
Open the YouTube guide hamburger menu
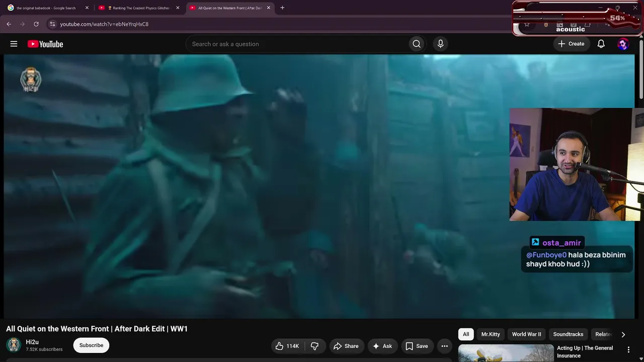(14, 44)
